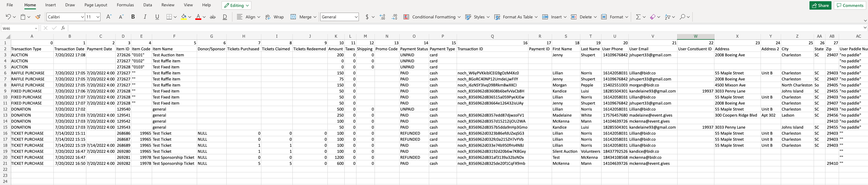
Task: Select the Test Sponsorship Ticket cell in row 21
Action: click(x=174, y=164)
